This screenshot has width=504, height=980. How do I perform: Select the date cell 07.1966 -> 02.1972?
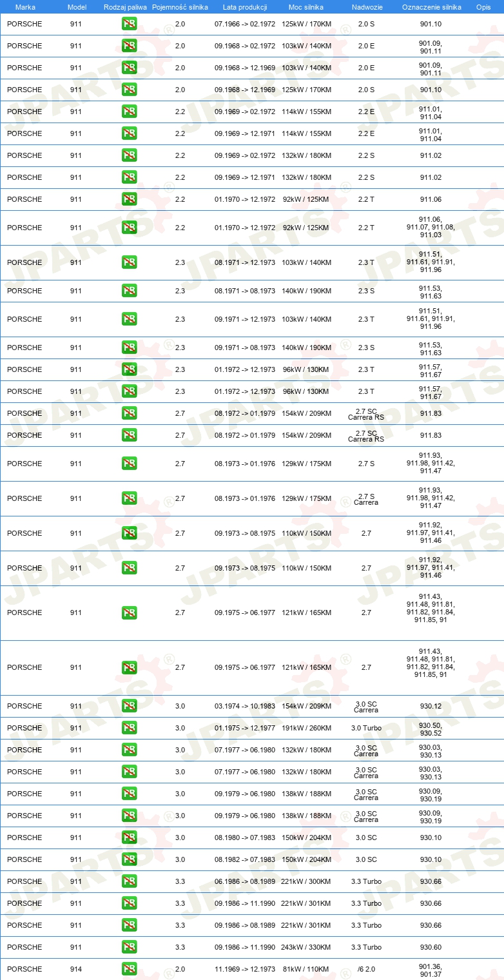[245, 24]
